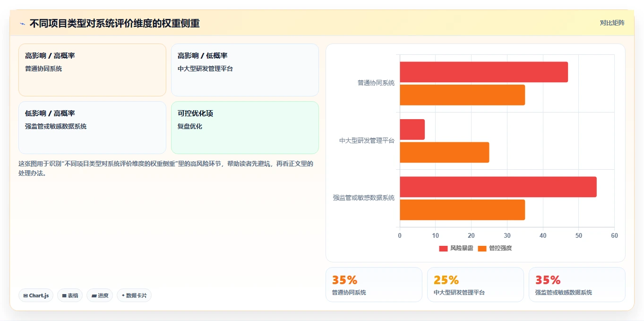Open the 35% 普通协同系统 stat card

pos(374,285)
